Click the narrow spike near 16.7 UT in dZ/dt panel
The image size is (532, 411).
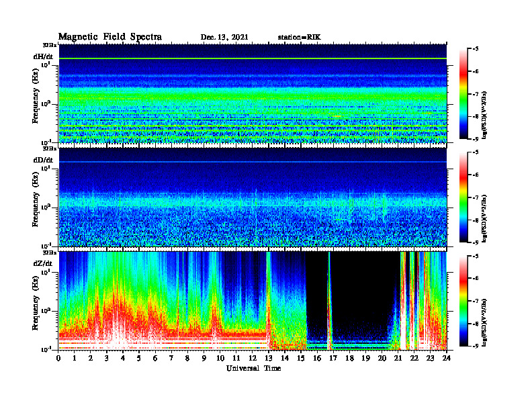click(x=328, y=300)
